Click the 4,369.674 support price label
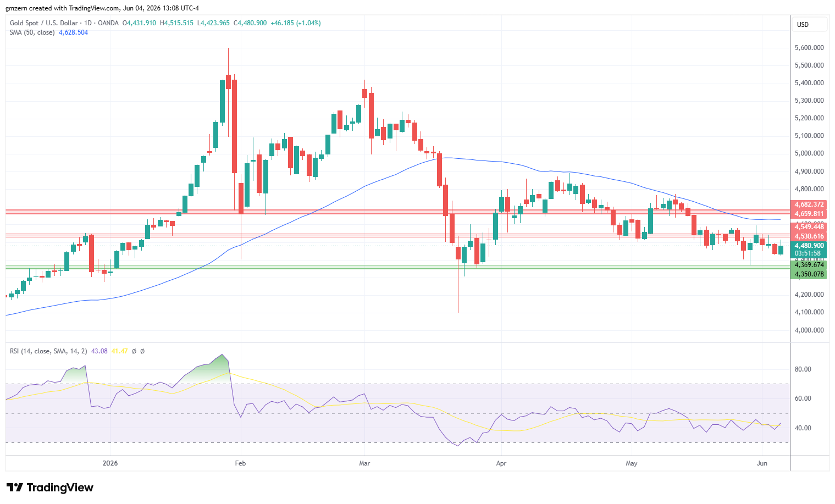Viewport: 835px width, 504px height. pos(808,265)
